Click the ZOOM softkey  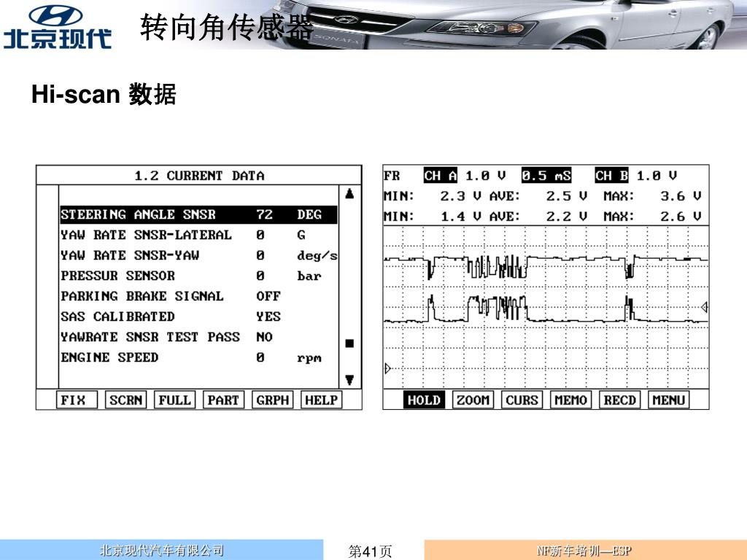pos(473,400)
